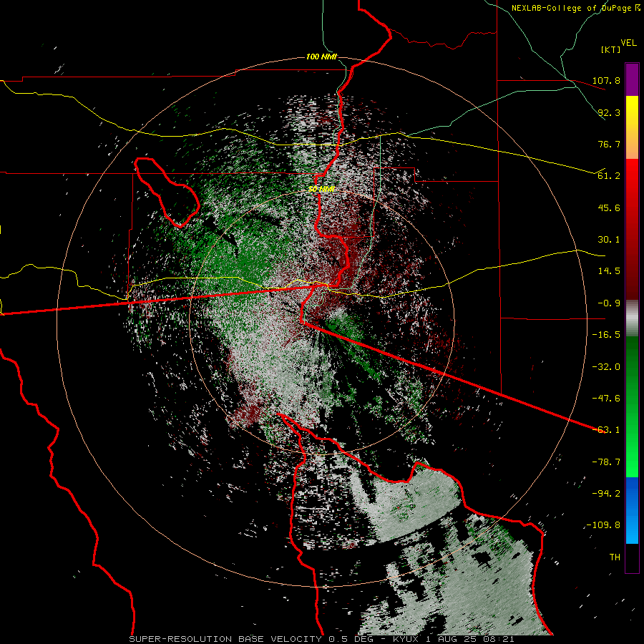Click the -32.0 scale value
The height and width of the screenshot is (644, 644).
point(606,367)
